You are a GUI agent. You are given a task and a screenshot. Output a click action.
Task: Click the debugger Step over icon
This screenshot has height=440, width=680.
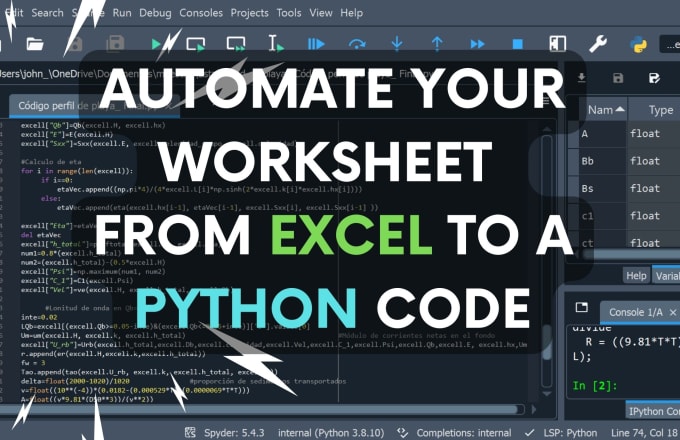click(356, 44)
